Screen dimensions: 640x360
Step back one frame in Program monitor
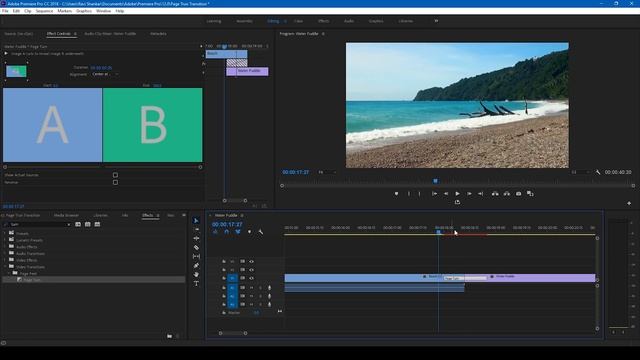[x=446, y=194]
